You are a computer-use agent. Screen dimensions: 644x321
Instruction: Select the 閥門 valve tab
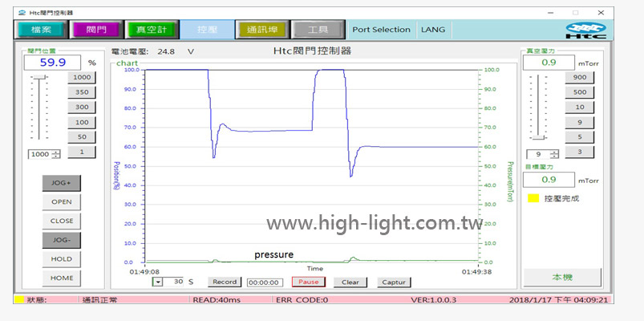point(95,30)
